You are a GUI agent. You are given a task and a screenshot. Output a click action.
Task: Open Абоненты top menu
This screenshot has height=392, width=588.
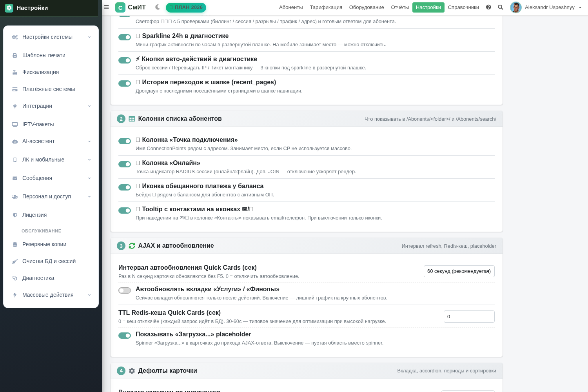click(291, 7)
